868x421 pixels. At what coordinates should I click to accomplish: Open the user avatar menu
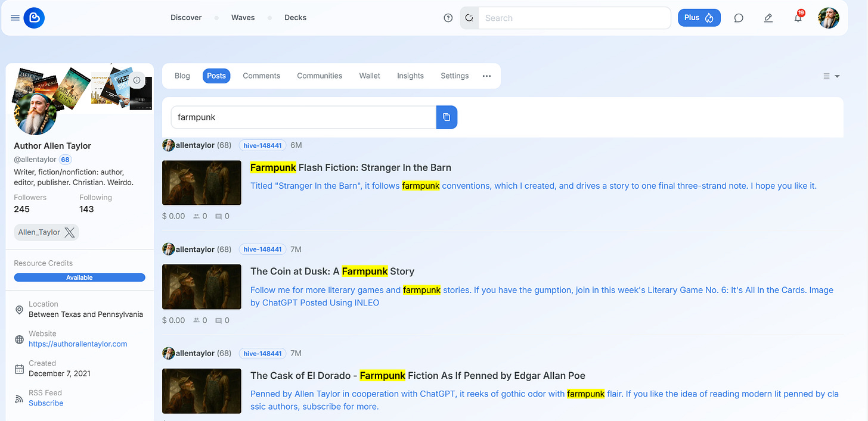tap(829, 18)
